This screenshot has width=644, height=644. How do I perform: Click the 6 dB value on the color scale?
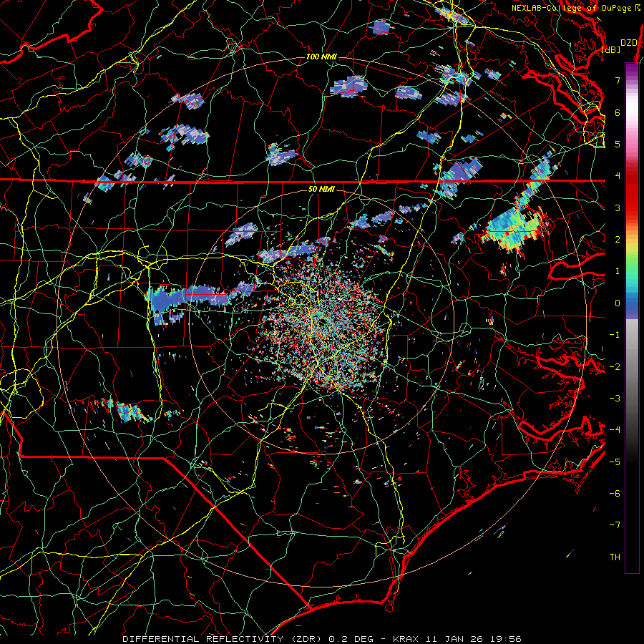tap(618, 112)
